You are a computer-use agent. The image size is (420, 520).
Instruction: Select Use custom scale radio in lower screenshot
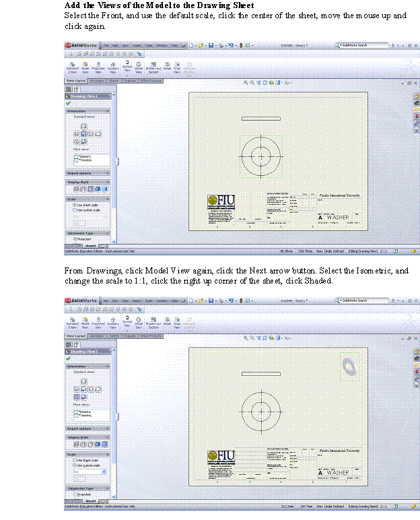(x=75, y=465)
